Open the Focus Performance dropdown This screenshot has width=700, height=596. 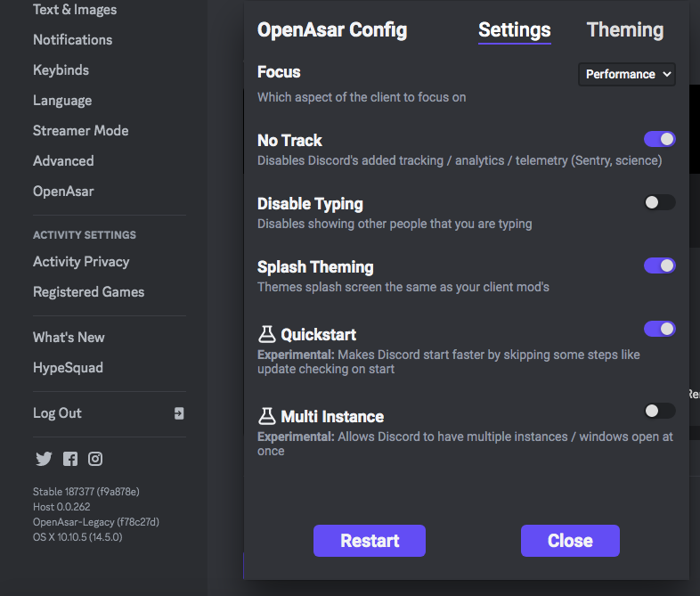point(627,74)
